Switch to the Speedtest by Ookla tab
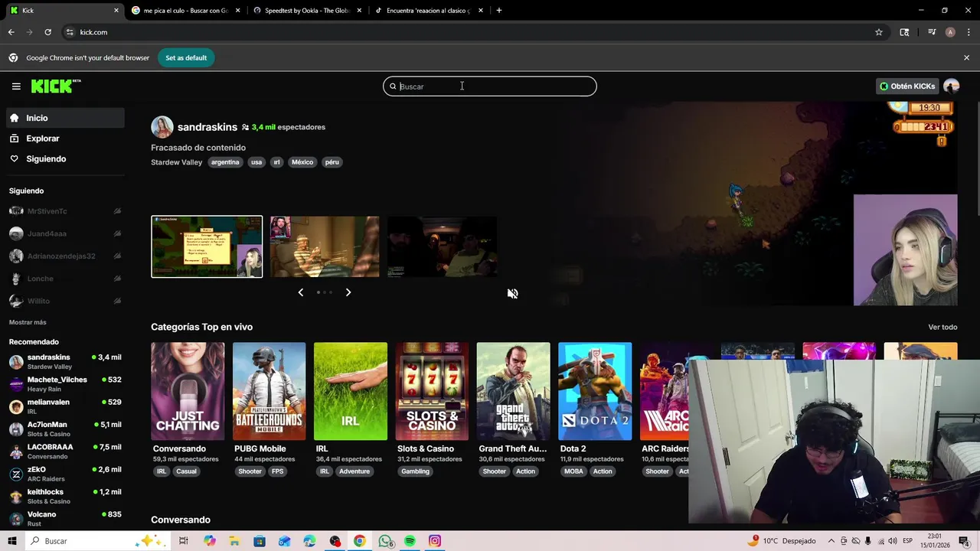Viewport: 980px width, 551px height. 306,11
